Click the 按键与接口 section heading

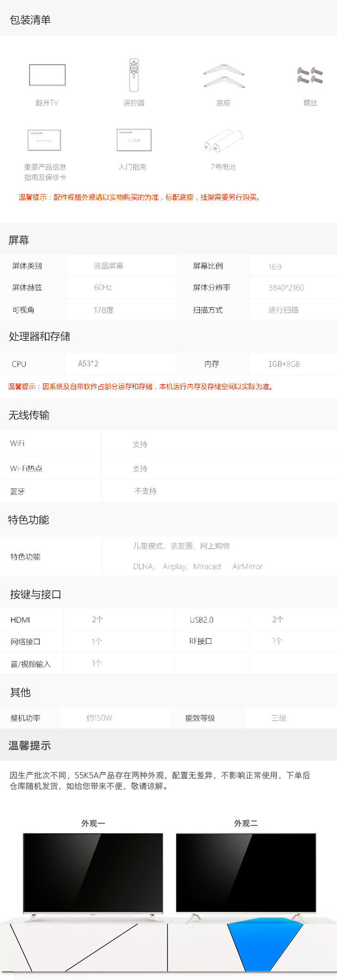36,594
